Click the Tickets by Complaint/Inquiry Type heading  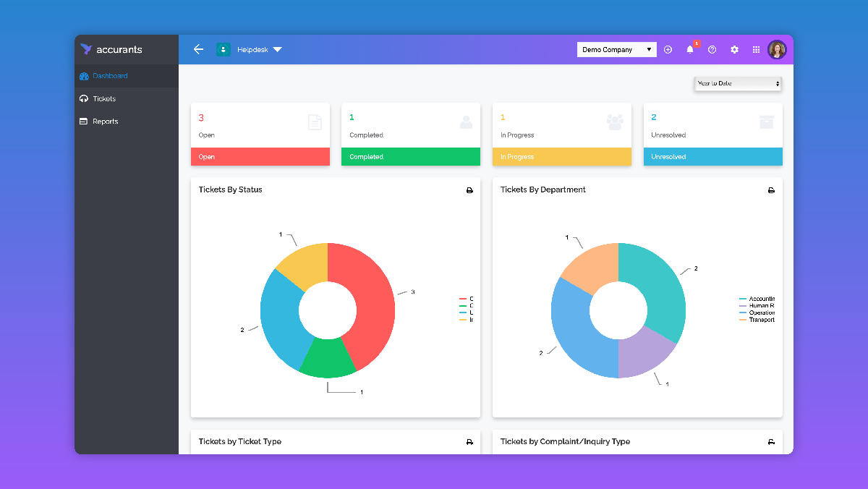(566, 441)
